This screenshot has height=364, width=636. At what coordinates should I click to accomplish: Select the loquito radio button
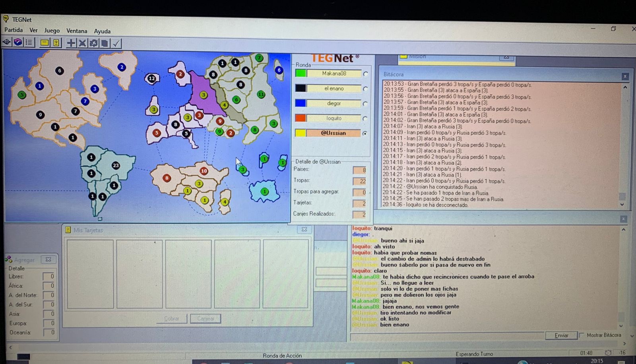click(365, 119)
